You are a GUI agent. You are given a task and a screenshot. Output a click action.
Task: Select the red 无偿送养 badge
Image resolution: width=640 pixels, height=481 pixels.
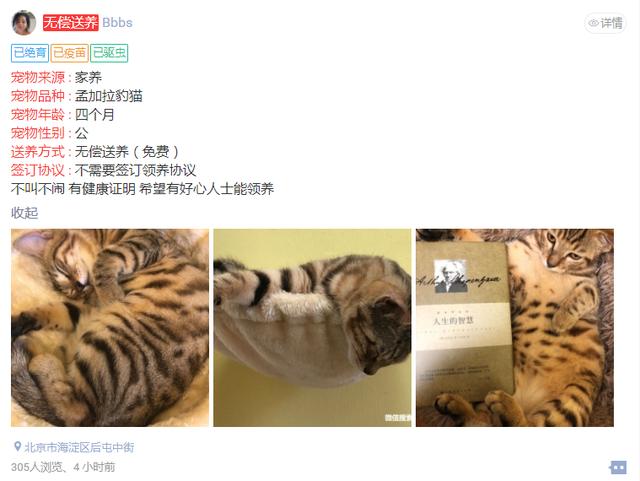pyautogui.click(x=71, y=22)
